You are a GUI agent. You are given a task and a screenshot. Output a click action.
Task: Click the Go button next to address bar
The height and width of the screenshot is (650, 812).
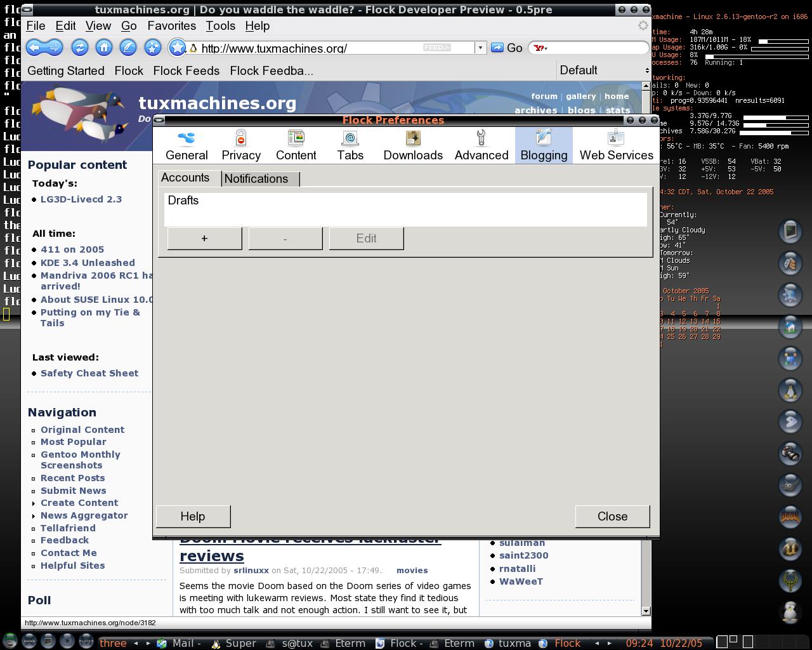pyautogui.click(x=507, y=48)
